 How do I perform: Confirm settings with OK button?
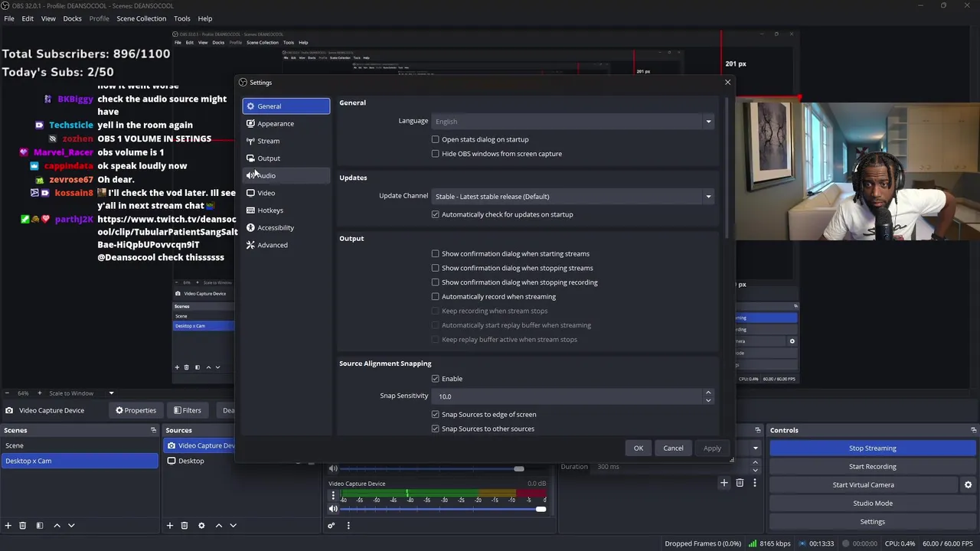639,448
